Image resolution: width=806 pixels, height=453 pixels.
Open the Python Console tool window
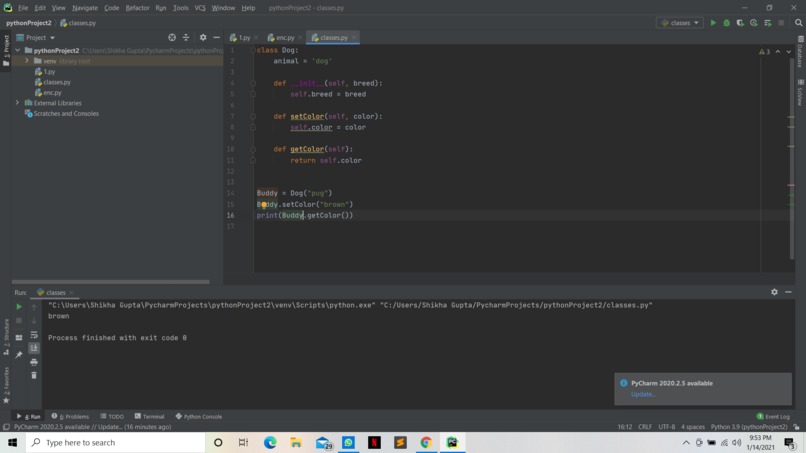coord(199,416)
